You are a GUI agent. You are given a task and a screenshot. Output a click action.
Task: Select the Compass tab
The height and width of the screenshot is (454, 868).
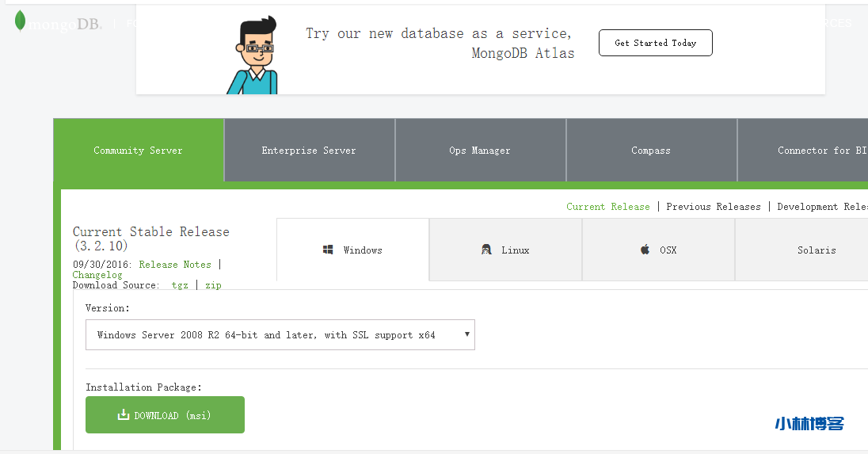(x=651, y=150)
